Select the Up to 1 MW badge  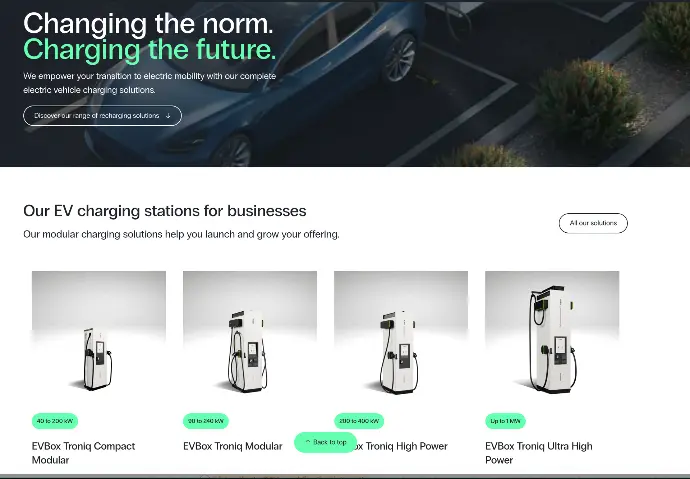coord(505,421)
